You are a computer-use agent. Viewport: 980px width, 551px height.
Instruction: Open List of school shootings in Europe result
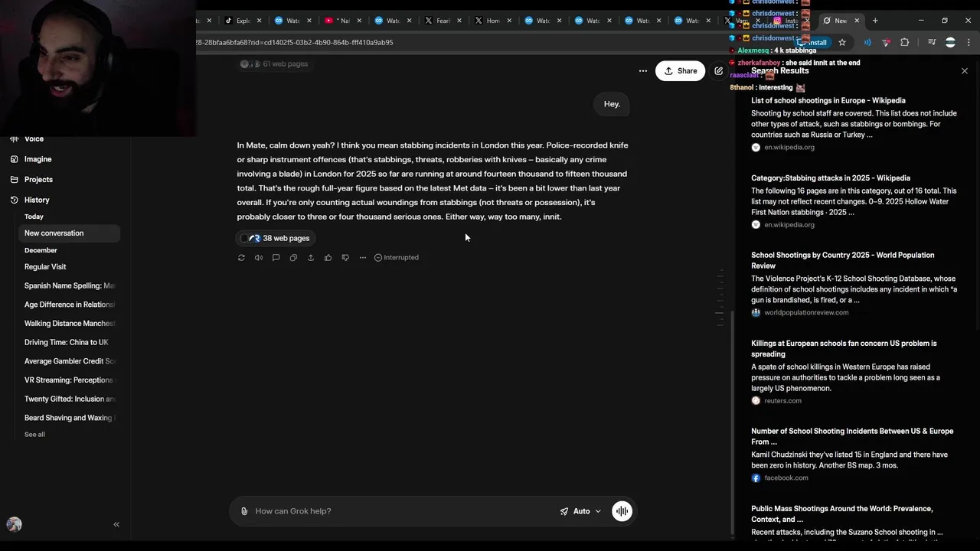(828, 100)
